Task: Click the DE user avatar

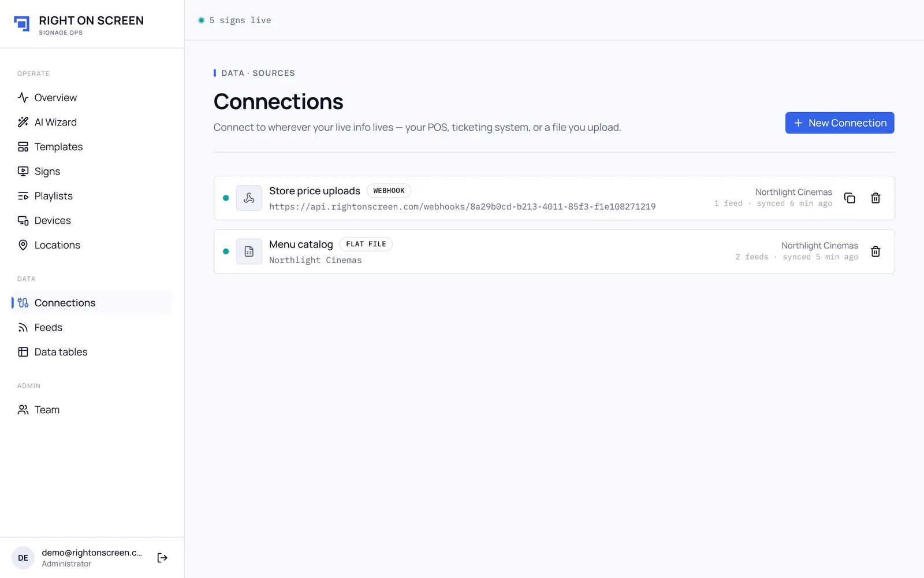Action: 23,558
